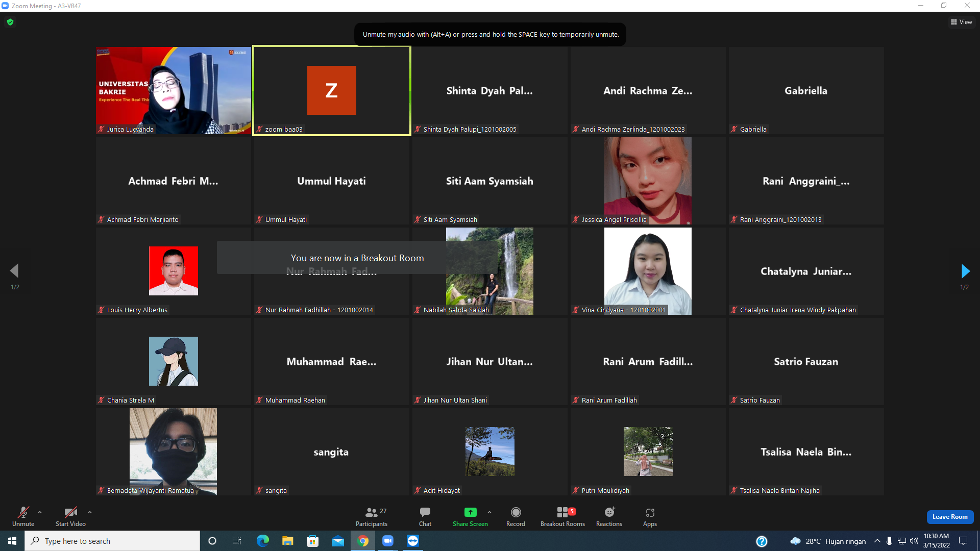
Task: Select the Siti Aam Syamsiah tile
Action: pyautogui.click(x=490, y=181)
